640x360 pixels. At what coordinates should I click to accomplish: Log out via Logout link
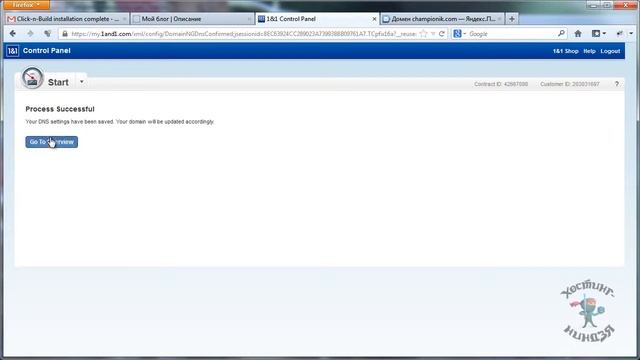point(610,51)
